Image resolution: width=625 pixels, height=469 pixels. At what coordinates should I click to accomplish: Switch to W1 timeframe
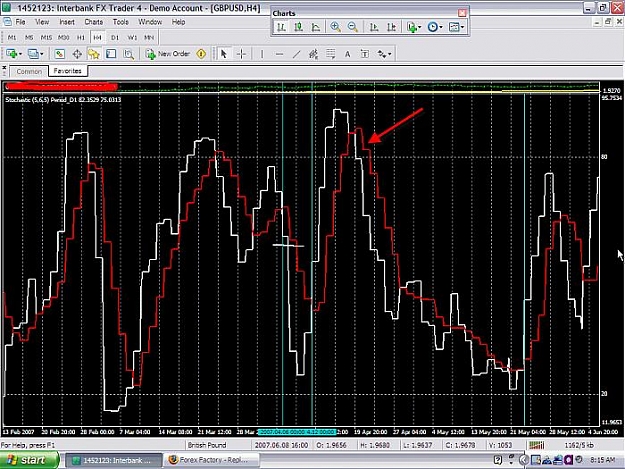[132, 37]
